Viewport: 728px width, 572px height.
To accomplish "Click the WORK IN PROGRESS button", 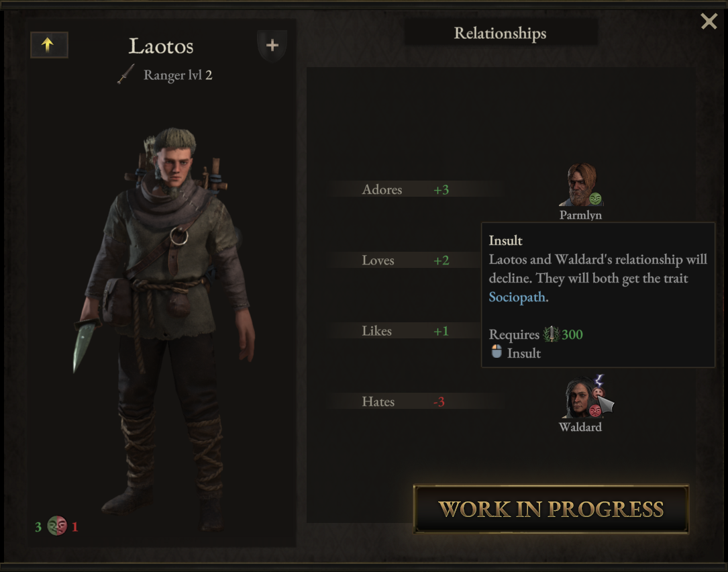I will (x=551, y=510).
